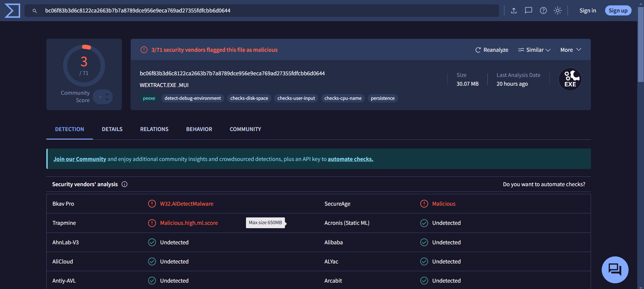Click the automate checks link
The image size is (644, 289).
click(x=350, y=159)
